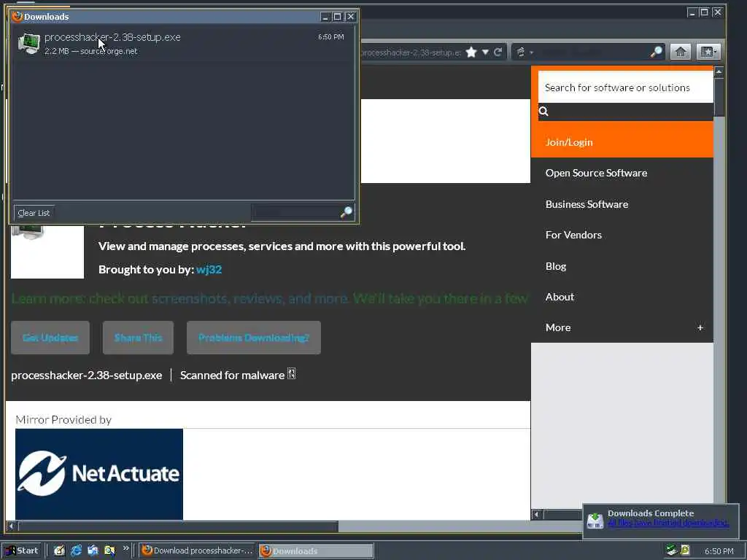Click the Share This button
747x560 pixels.
click(138, 338)
